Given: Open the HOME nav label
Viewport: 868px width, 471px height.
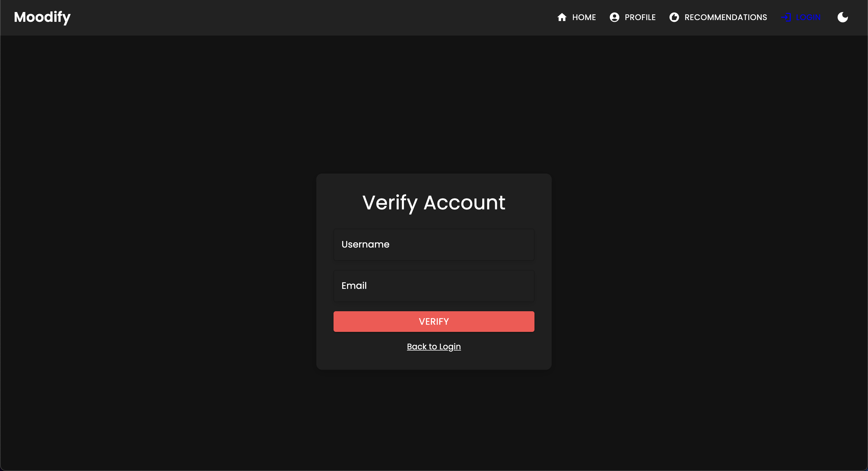Looking at the screenshot, I should (x=584, y=17).
